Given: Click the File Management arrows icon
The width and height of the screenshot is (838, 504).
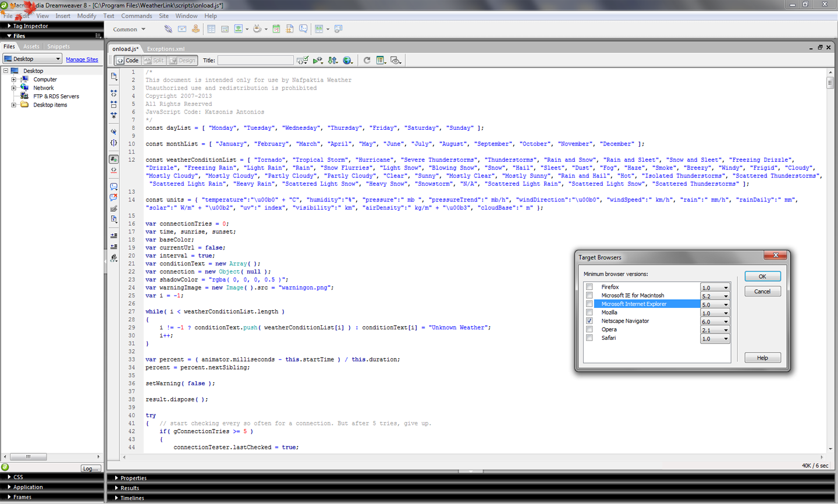Looking at the screenshot, I should pos(333,61).
